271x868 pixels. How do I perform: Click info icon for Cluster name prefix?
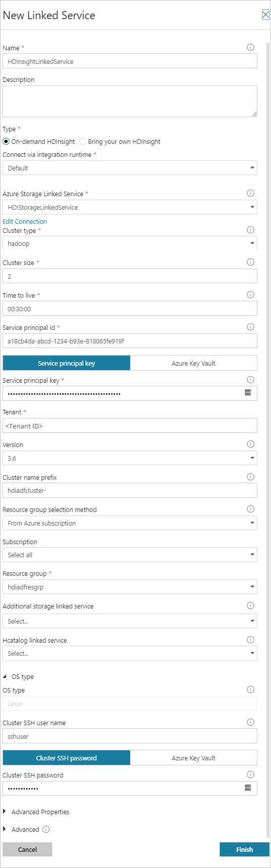(x=250, y=477)
